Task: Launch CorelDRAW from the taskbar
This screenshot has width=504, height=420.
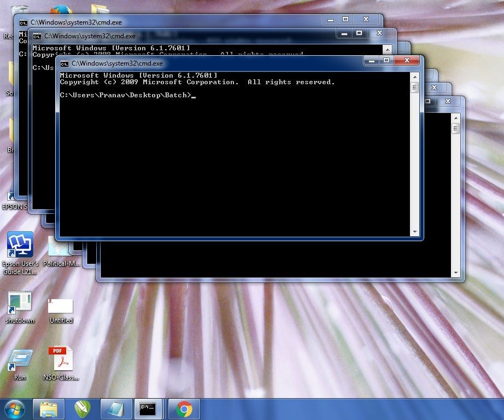Action: pos(83,409)
